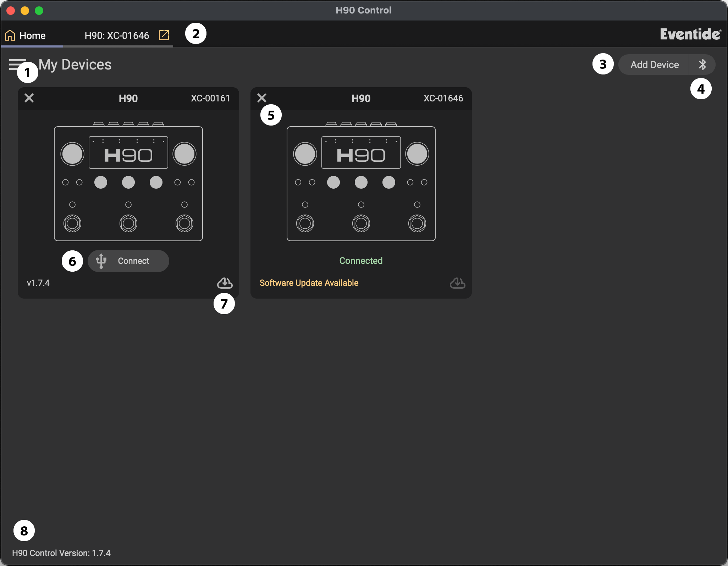Open the hamburger menu beside My Devices
This screenshot has height=566, width=728.
click(x=17, y=65)
